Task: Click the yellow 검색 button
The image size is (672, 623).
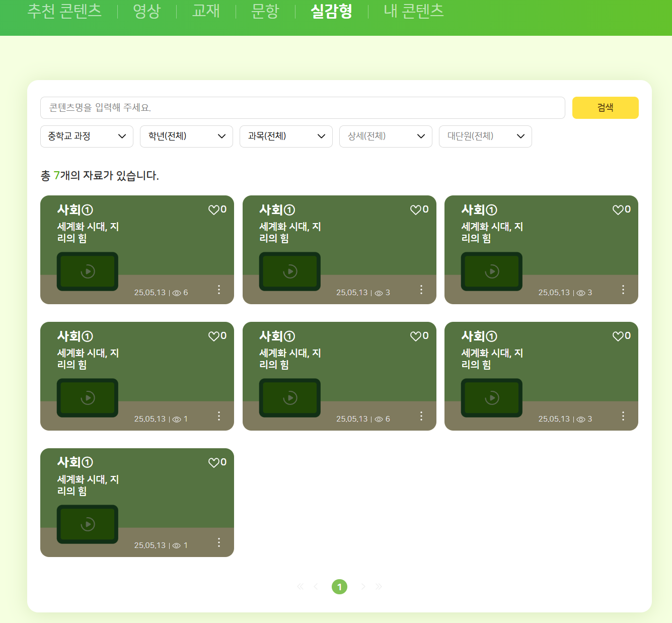Action: pos(605,108)
